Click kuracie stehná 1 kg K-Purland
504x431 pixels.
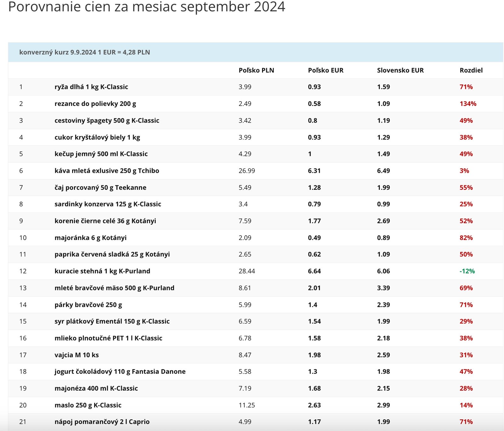(102, 271)
